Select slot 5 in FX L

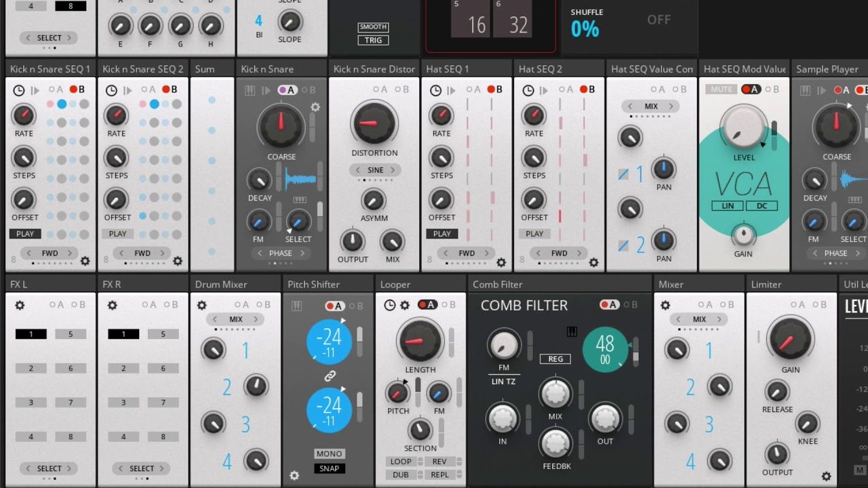(x=71, y=334)
